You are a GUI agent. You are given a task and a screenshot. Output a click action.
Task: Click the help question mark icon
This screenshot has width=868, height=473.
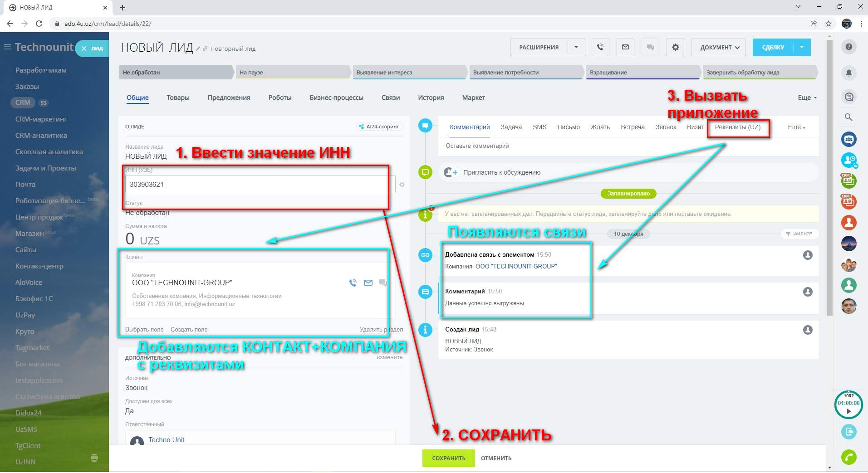tap(849, 47)
